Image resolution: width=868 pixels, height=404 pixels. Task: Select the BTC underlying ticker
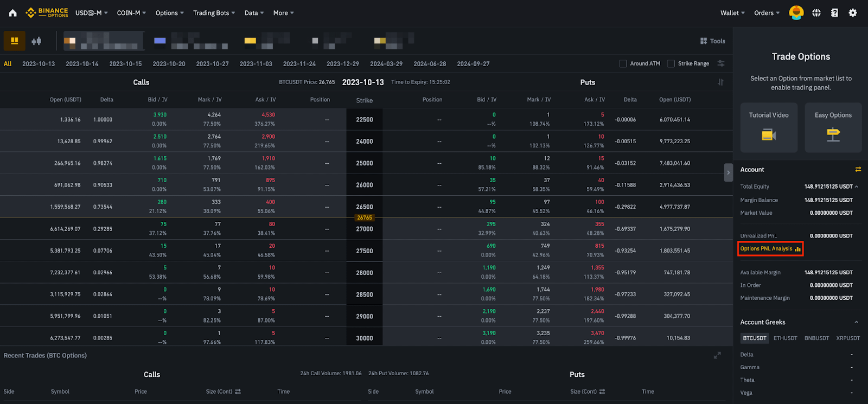(x=104, y=41)
